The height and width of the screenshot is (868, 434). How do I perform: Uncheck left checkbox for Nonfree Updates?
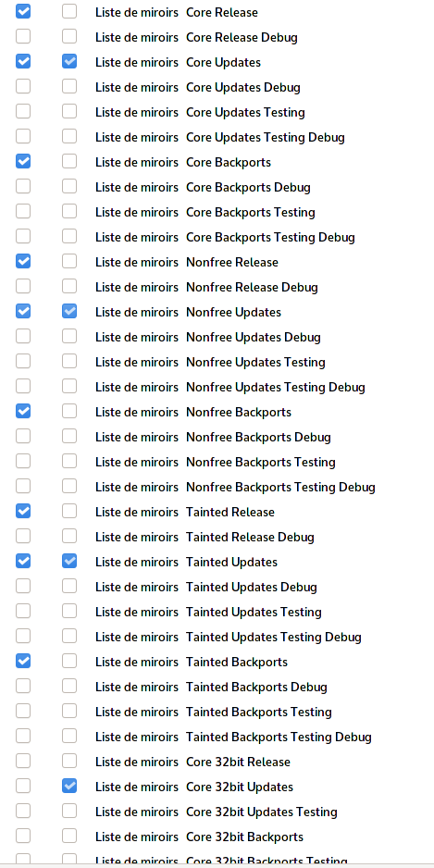[x=23, y=311]
